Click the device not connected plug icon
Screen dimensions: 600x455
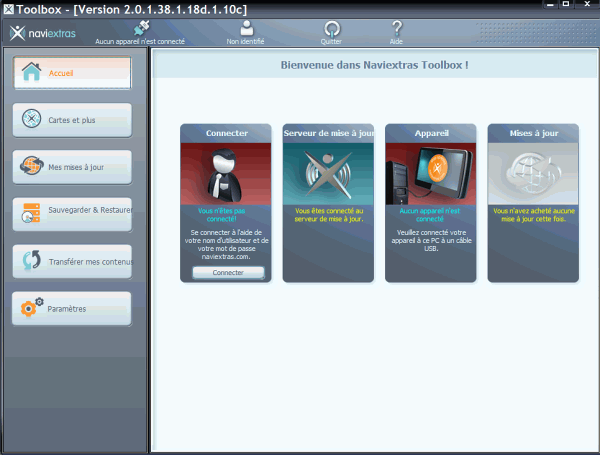click(139, 28)
